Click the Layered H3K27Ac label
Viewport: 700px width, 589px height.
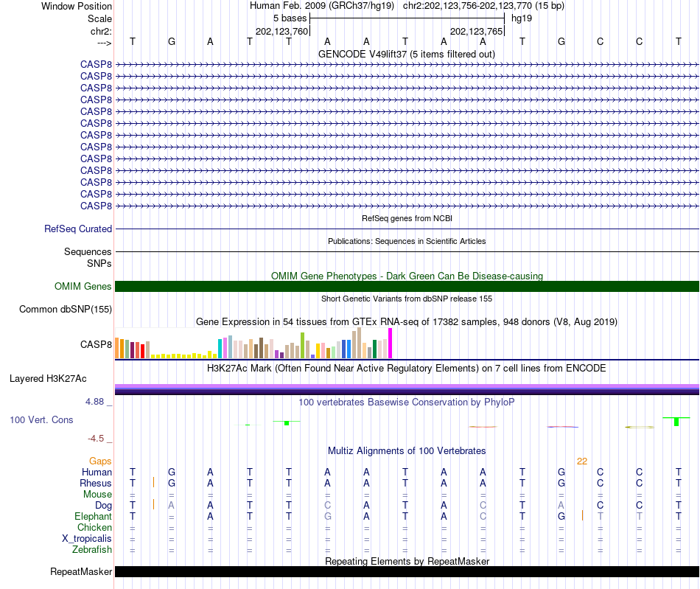click(x=48, y=379)
